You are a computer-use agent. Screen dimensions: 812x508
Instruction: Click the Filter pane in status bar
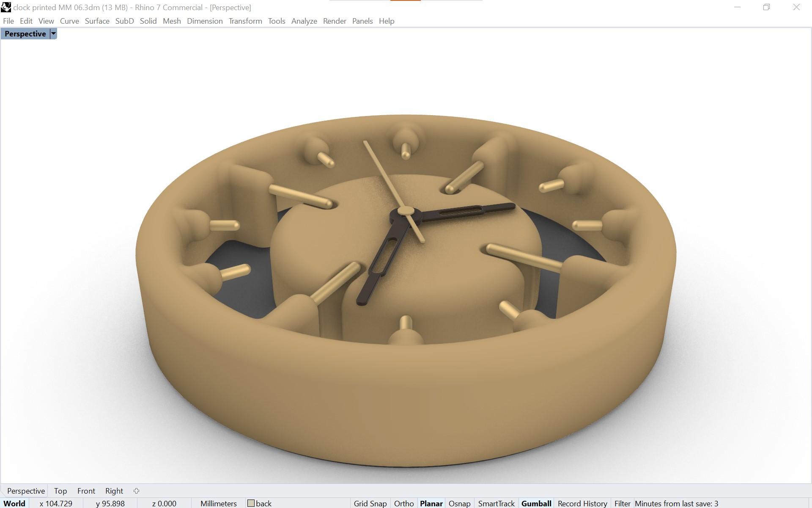[622, 503]
